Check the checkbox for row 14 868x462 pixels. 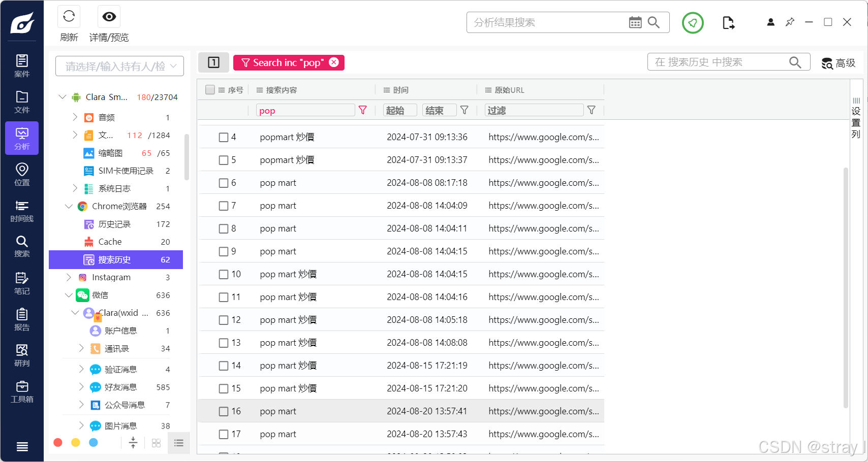click(224, 366)
